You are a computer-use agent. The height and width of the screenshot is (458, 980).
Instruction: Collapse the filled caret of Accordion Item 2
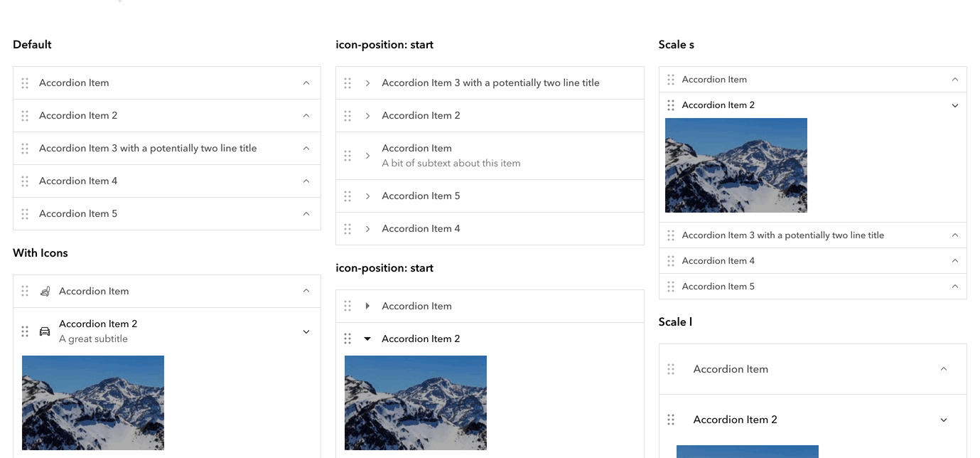click(367, 339)
